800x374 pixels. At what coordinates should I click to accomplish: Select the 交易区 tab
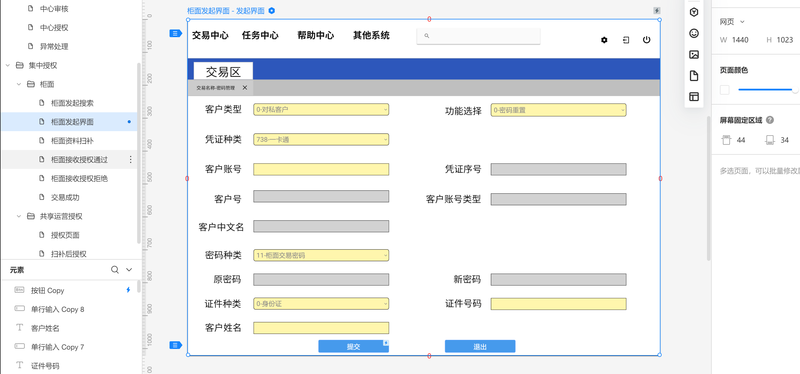click(x=223, y=71)
